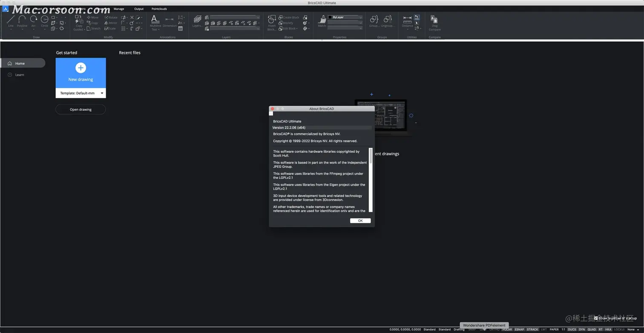Screen dimensions: 644x333
Task: Close the About BricsCAD dialog
Action: tap(273, 109)
